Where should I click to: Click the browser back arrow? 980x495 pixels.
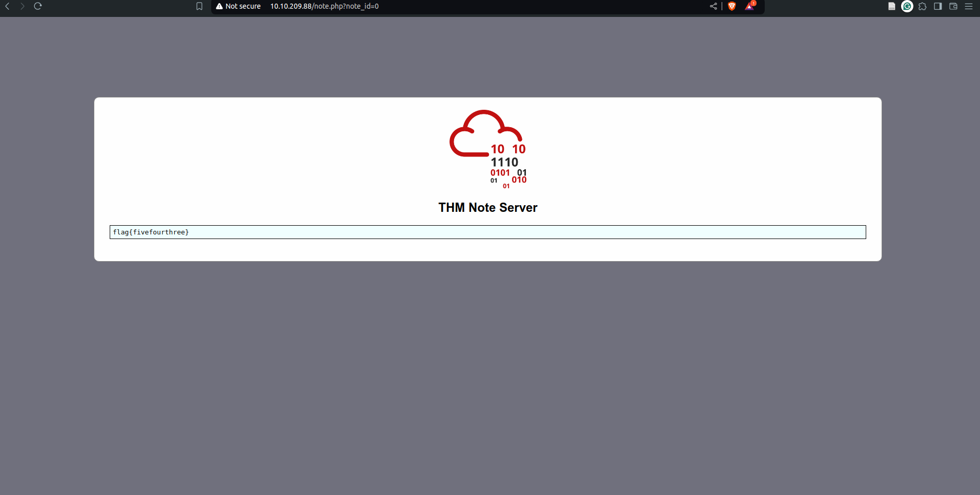7,6
